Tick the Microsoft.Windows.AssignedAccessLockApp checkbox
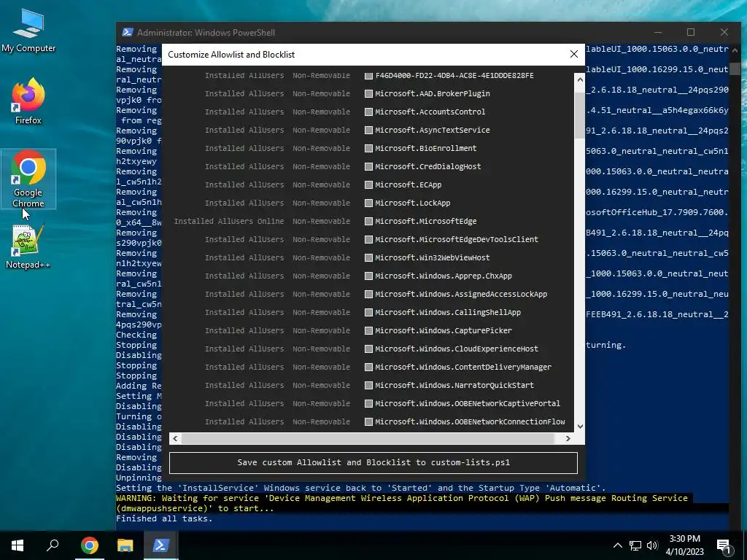This screenshot has height=560, width=747. pyautogui.click(x=368, y=295)
